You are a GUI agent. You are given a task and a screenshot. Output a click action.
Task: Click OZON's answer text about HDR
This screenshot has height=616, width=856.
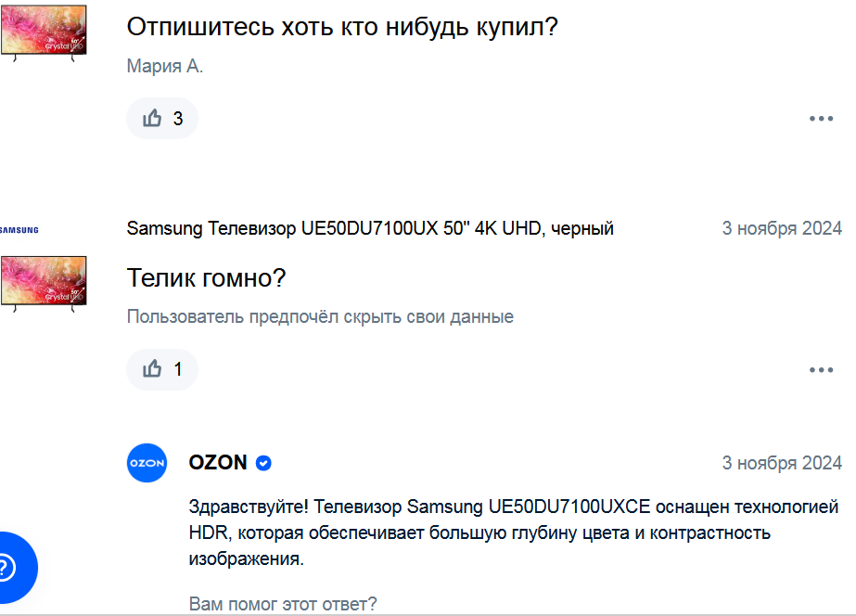(x=513, y=533)
